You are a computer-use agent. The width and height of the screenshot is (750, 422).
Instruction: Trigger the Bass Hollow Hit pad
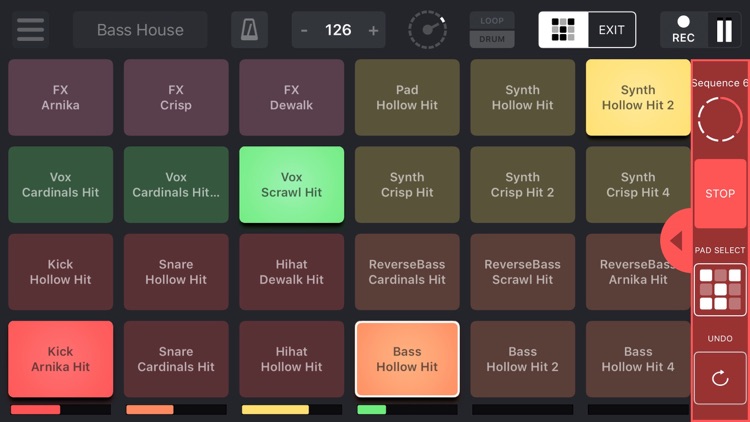407,359
